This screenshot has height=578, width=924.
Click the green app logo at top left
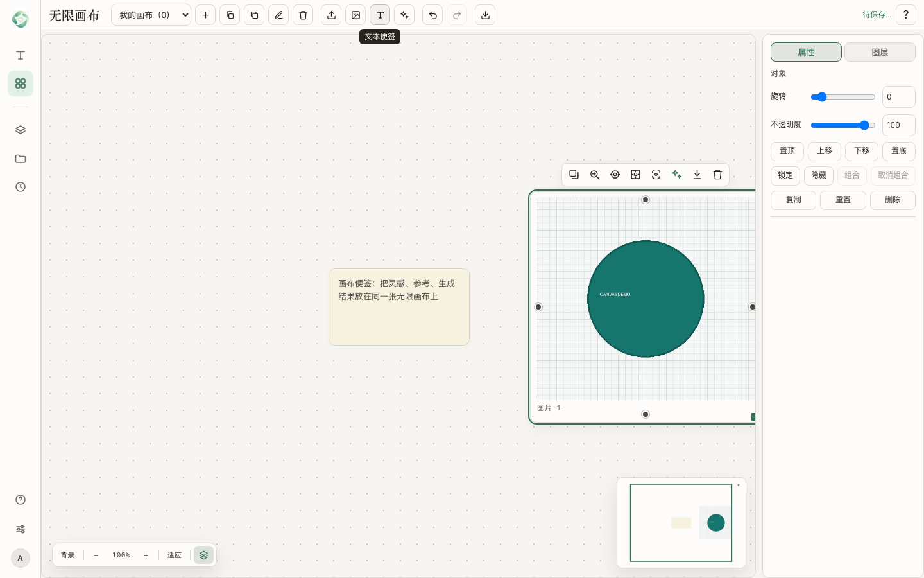(x=21, y=19)
